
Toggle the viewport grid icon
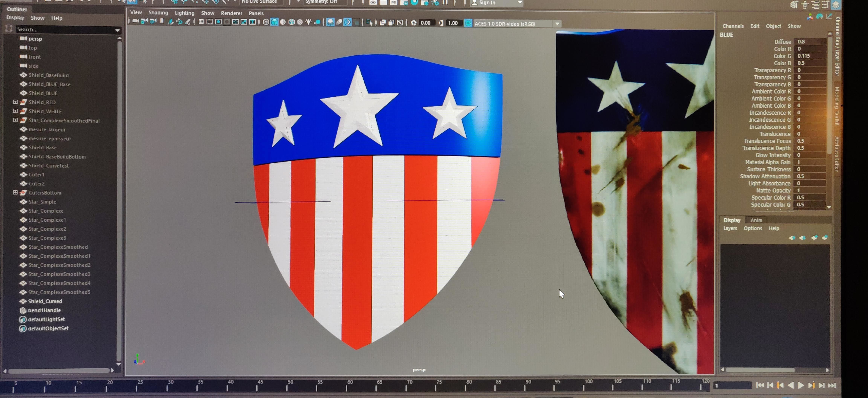point(201,22)
